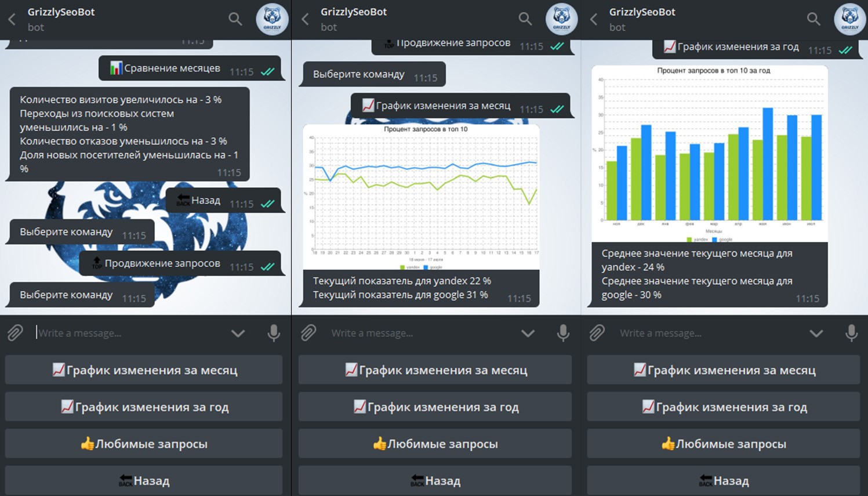Collapse the bot keyboard in the left chat
This screenshot has width=868, height=496.
tap(238, 334)
